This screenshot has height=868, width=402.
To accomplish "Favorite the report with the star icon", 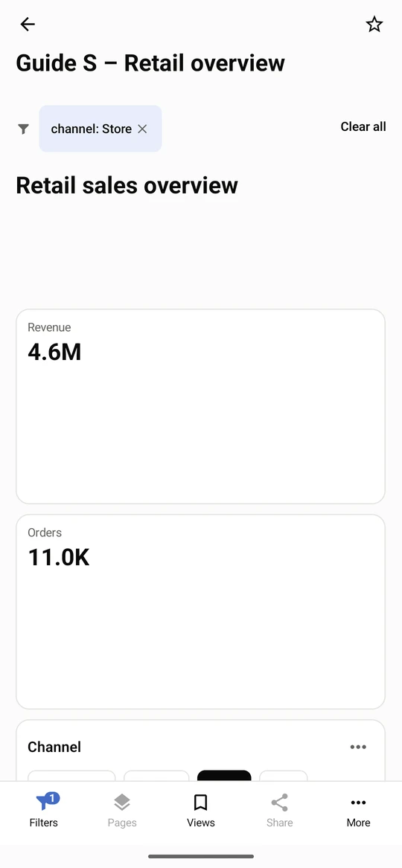I will (x=374, y=24).
